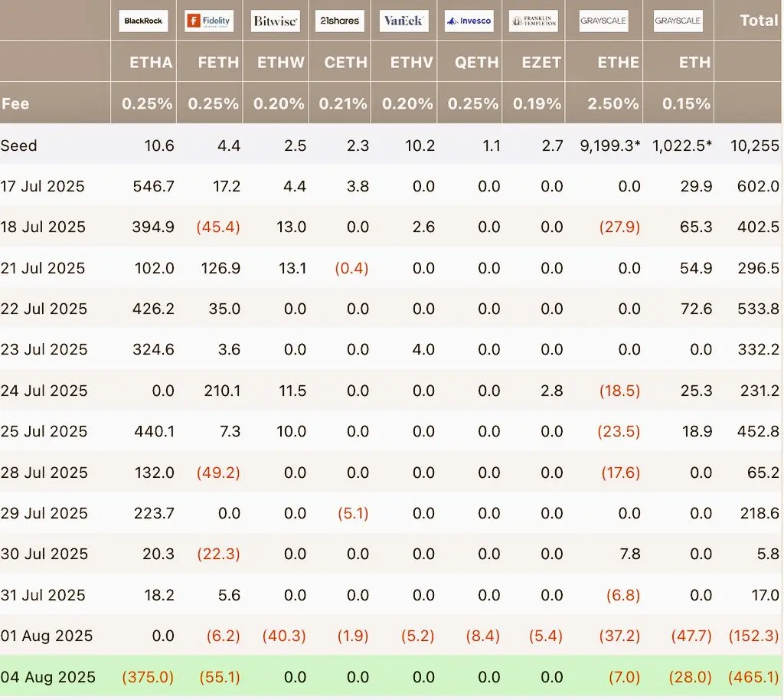Click the Seed row label
The image size is (784, 700).
click(x=19, y=146)
